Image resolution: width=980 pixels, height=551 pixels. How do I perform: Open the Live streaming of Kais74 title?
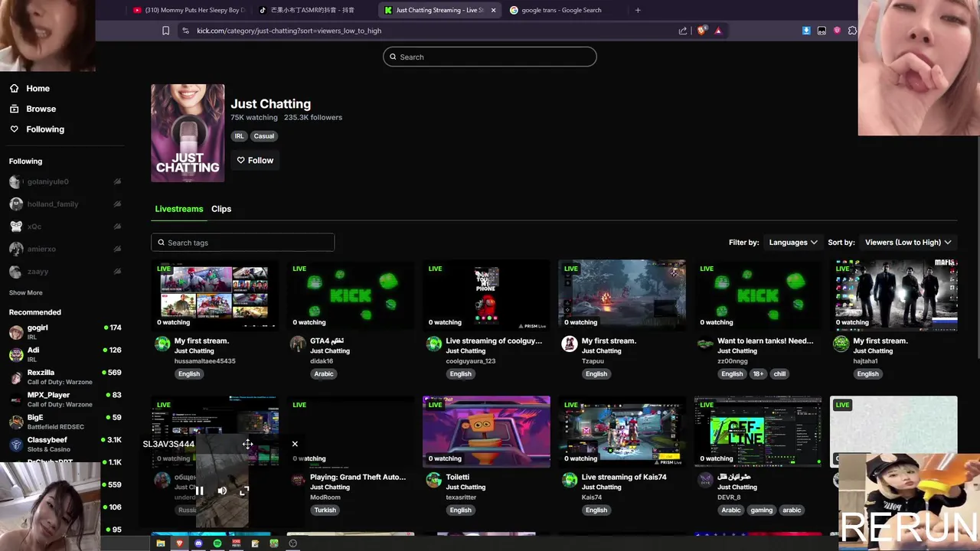[x=624, y=477]
